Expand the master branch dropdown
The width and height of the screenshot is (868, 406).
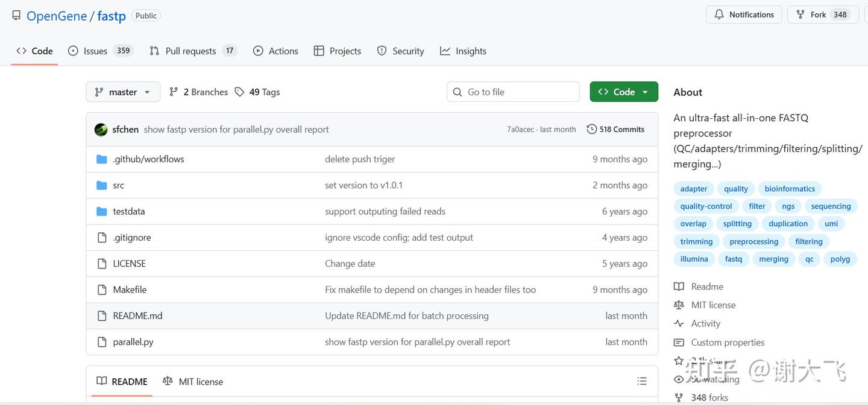coord(123,92)
